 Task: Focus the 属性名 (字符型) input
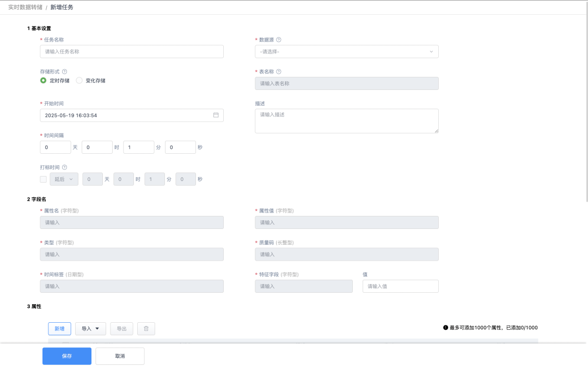[x=132, y=222]
